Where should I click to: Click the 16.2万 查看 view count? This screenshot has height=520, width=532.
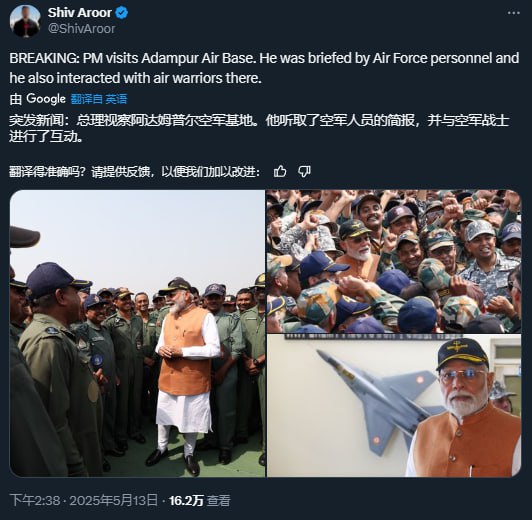pyautogui.click(x=200, y=500)
